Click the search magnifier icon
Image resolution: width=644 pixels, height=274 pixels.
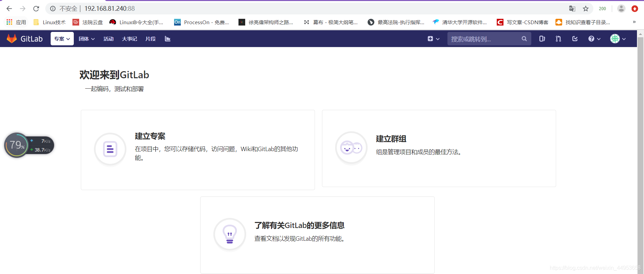click(x=524, y=39)
